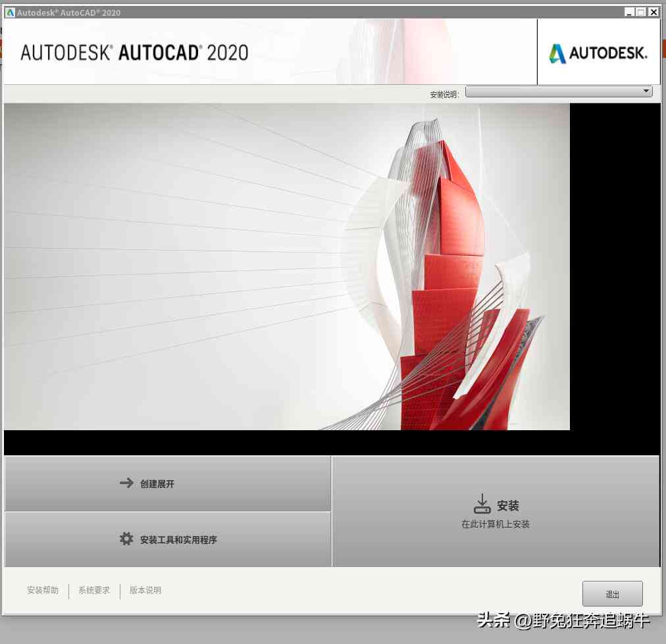Click the red sculpture splash image
Screen dimensions: 666x644
tap(287, 266)
